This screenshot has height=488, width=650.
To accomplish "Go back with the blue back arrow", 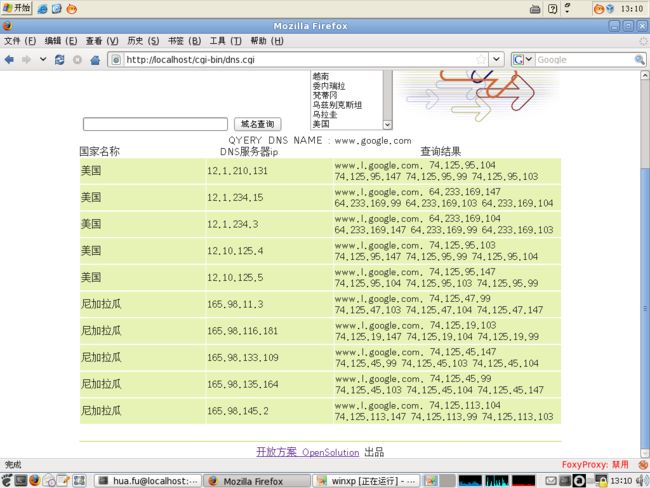I will pyautogui.click(x=9, y=60).
